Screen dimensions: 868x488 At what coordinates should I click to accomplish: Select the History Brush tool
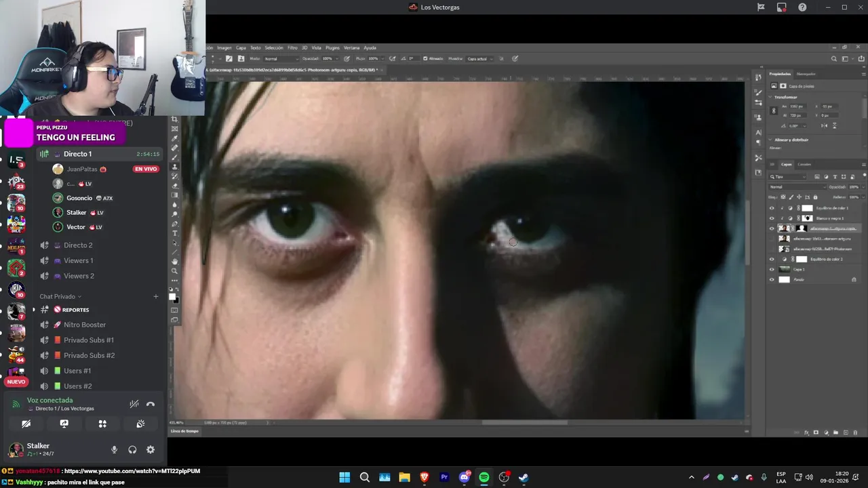(x=175, y=176)
